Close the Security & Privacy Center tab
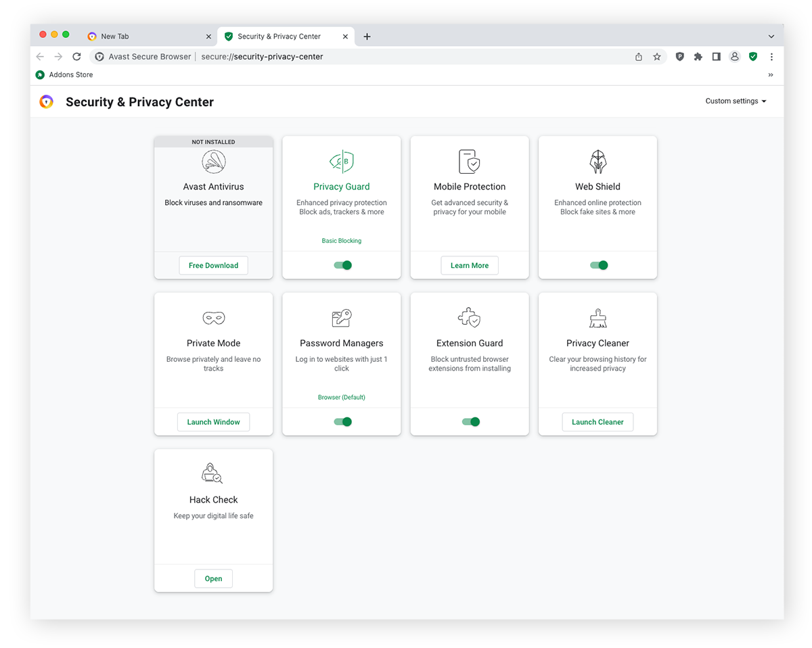Viewport: 812px width, 648px height. [345, 37]
